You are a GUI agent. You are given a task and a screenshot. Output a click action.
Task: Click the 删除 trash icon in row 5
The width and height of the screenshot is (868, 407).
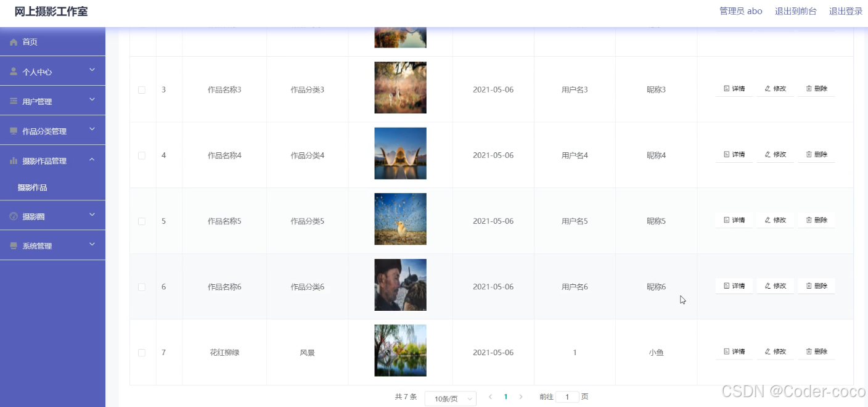point(809,220)
